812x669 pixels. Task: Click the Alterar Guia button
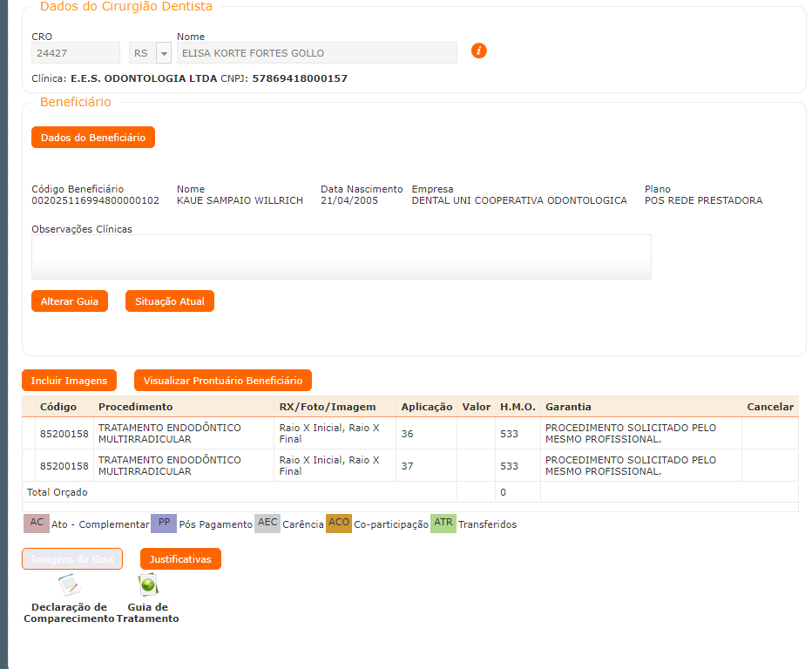click(70, 301)
